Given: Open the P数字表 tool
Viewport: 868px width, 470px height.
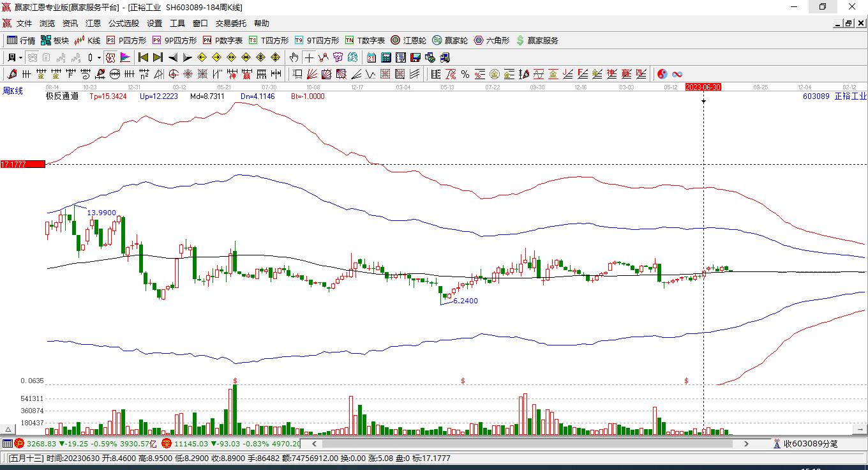Looking at the screenshot, I should (x=223, y=40).
